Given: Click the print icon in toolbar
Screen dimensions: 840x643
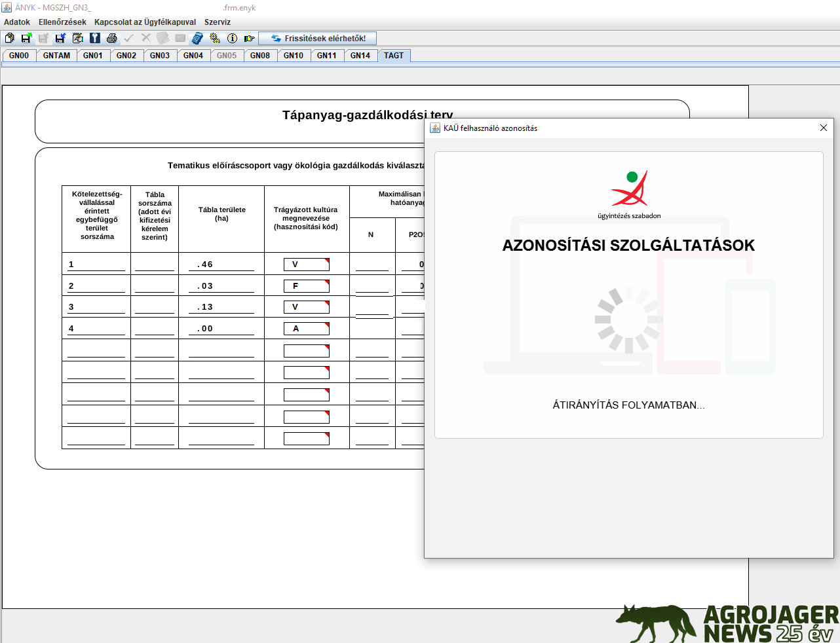Looking at the screenshot, I should [x=112, y=39].
